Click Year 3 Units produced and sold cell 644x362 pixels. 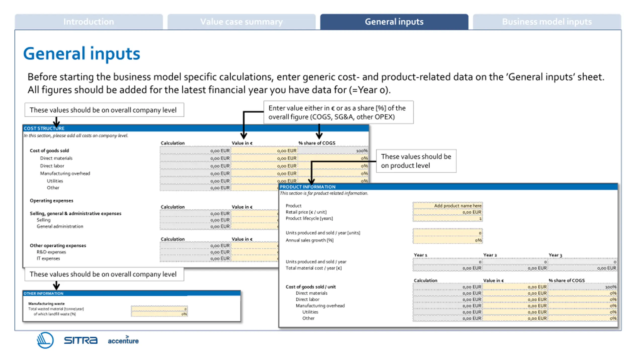tap(583, 262)
